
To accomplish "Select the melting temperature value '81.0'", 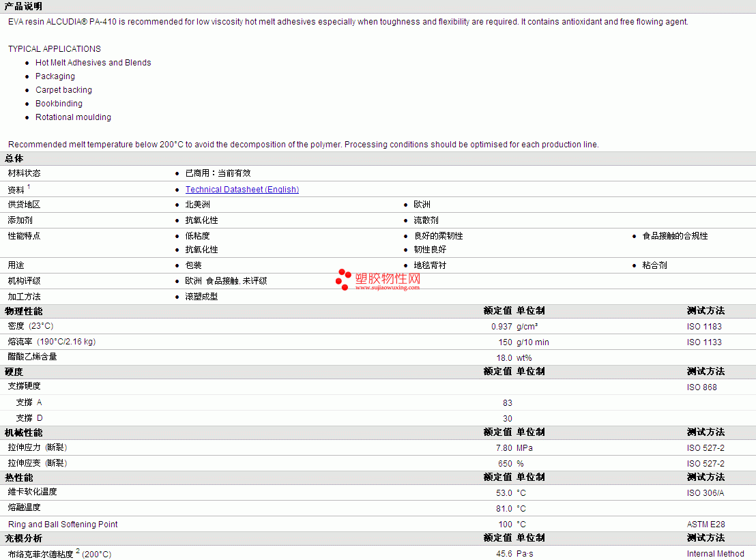I will click(x=504, y=509).
